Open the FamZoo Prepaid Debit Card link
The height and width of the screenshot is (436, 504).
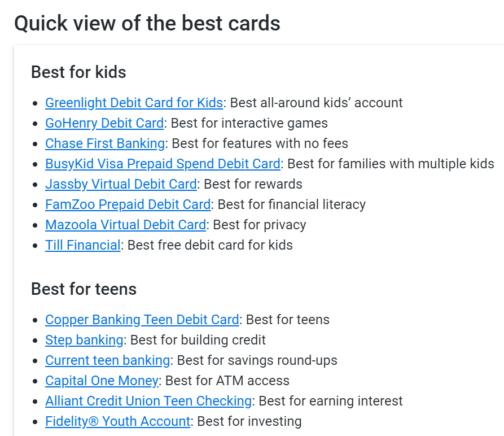128,204
